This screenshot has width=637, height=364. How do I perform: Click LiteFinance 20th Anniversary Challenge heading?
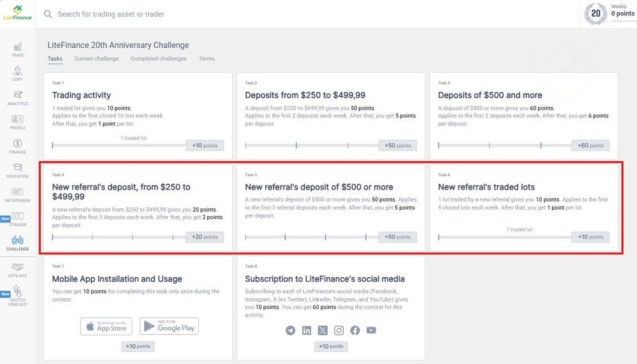(x=118, y=45)
